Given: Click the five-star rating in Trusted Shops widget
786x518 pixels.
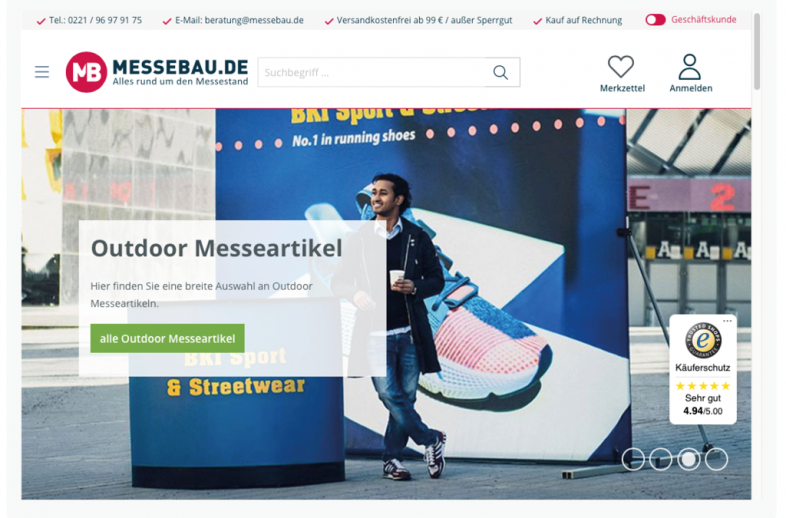Looking at the screenshot, I should click(703, 386).
